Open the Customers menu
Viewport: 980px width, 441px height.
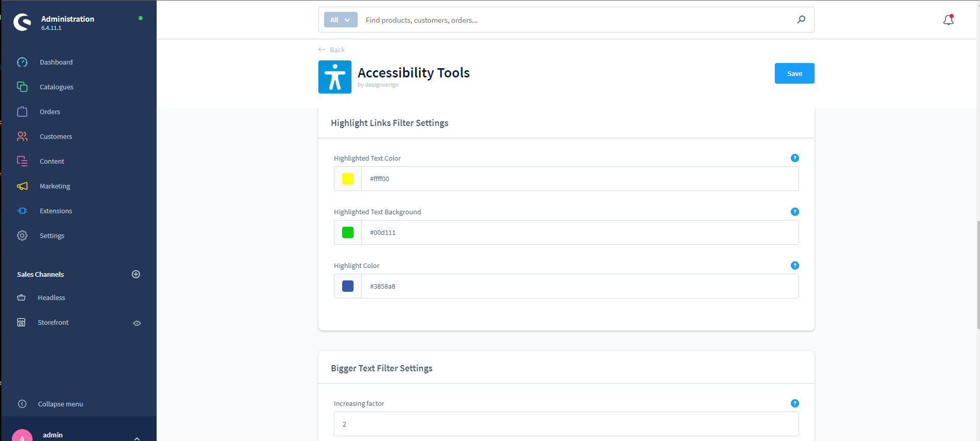(56, 136)
